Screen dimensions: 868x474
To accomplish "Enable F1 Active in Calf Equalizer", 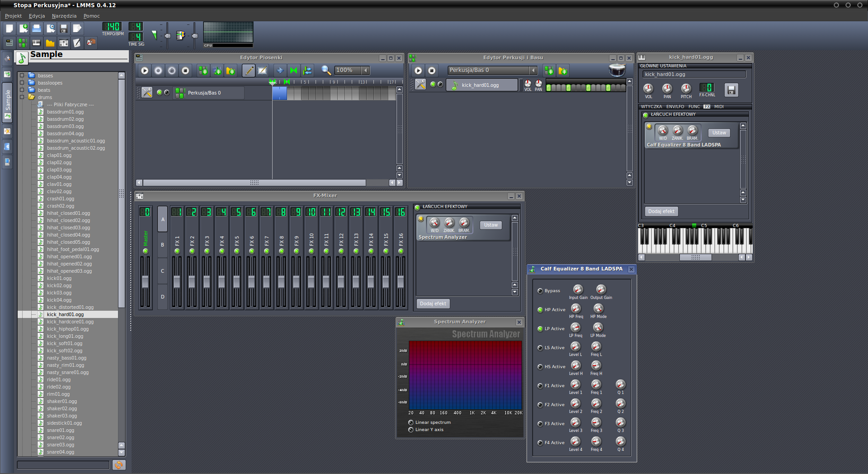I will [x=540, y=386].
